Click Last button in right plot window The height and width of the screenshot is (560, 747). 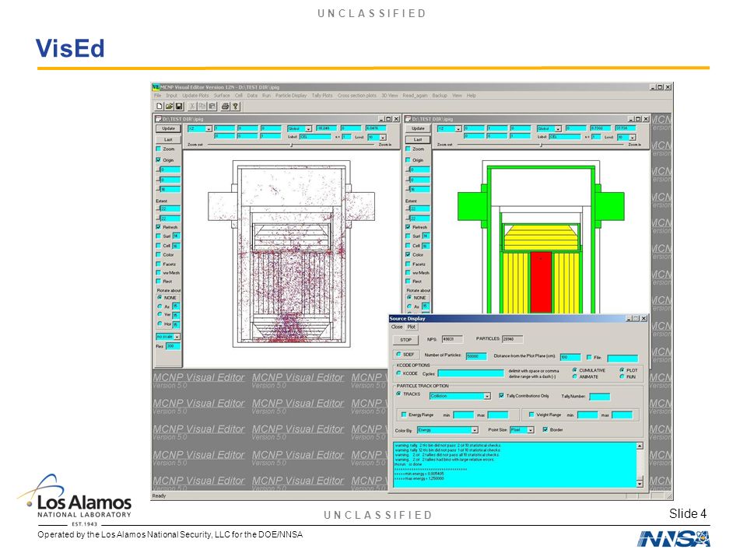[x=418, y=139]
